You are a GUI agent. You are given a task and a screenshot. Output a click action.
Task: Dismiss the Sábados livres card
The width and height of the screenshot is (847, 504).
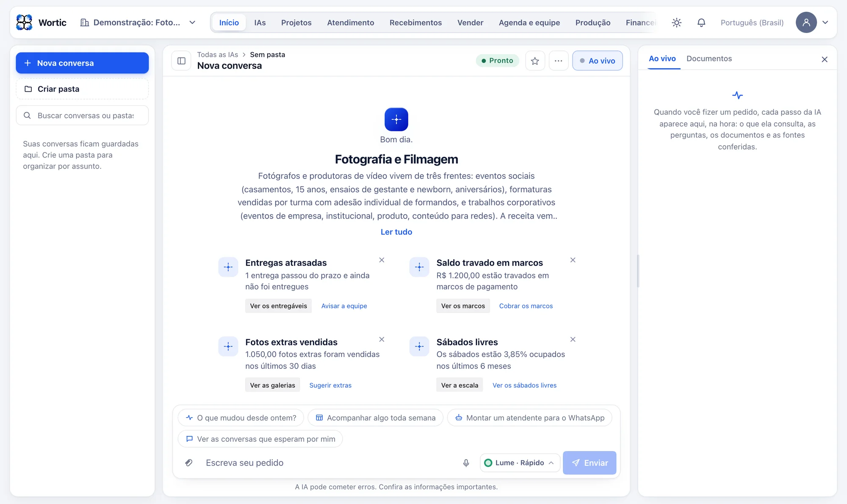pos(573,339)
